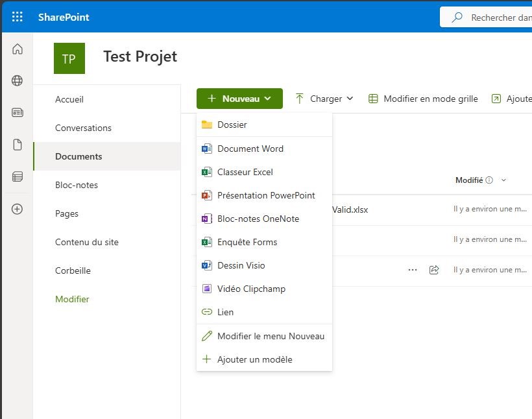Open the three-dots more actions for file
This screenshot has width=532, height=419.
(413, 270)
